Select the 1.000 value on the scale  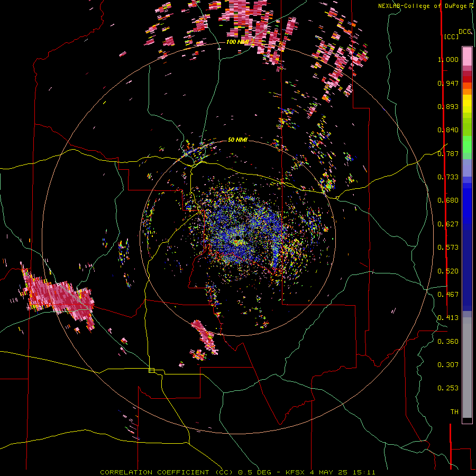pos(448,59)
